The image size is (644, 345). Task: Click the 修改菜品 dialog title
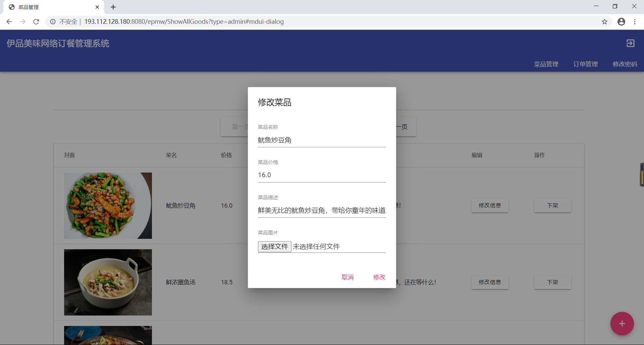point(274,102)
